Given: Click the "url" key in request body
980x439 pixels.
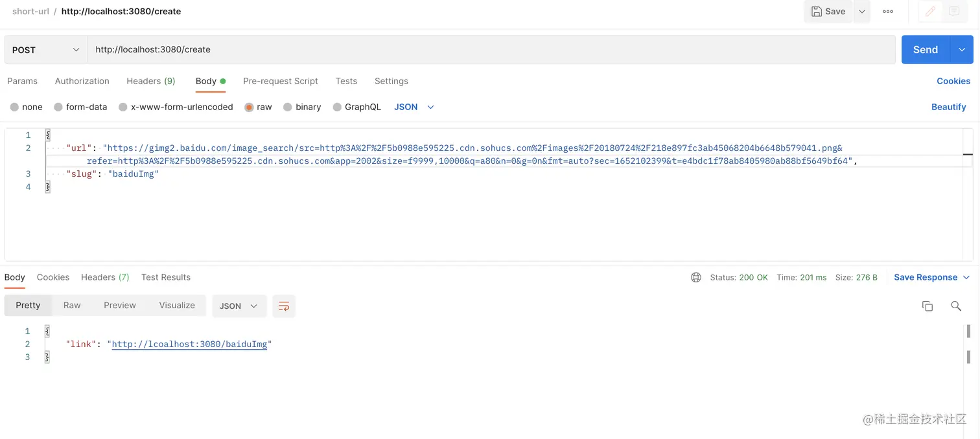Looking at the screenshot, I should [x=79, y=148].
